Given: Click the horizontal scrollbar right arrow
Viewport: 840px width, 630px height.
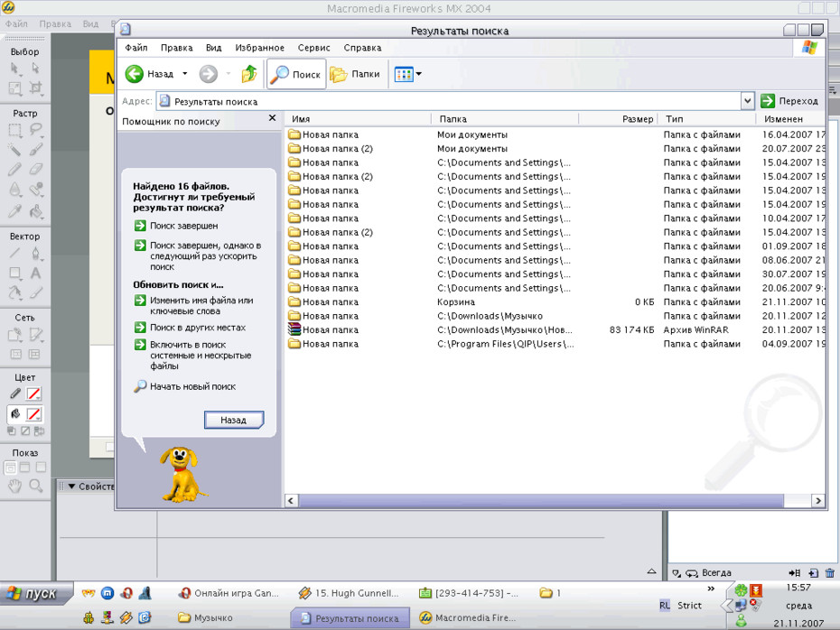Looking at the screenshot, I should click(x=818, y=500).
